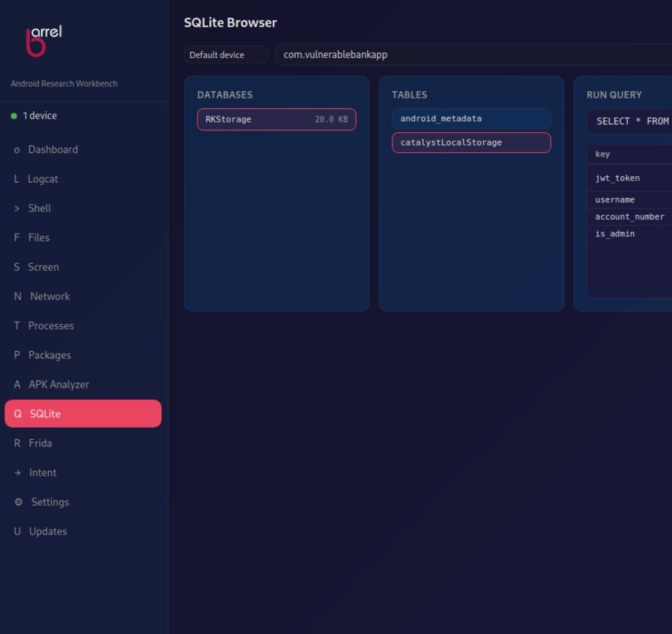The image size is (672, 634).
Task: Click the com.vulnerablebankapp package field
Action: 473,54
